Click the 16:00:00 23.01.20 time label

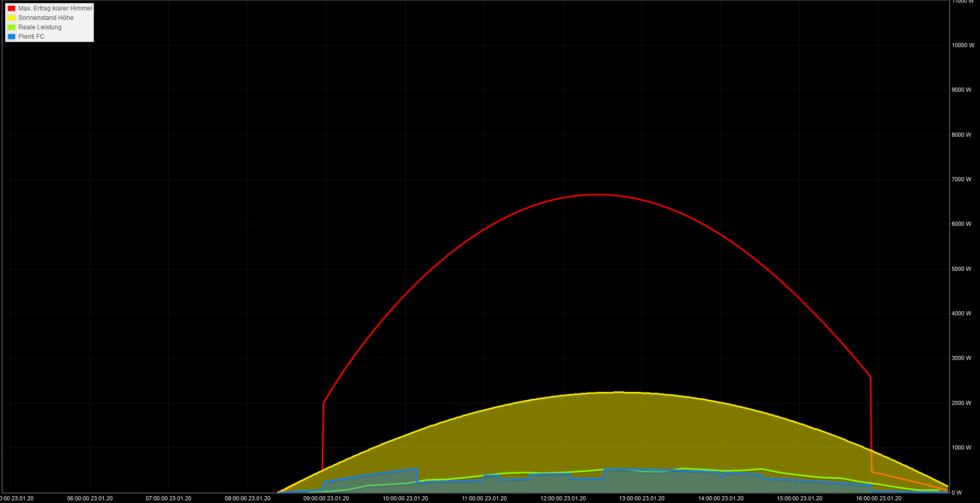pyautogui.click(x=878, y=499)
